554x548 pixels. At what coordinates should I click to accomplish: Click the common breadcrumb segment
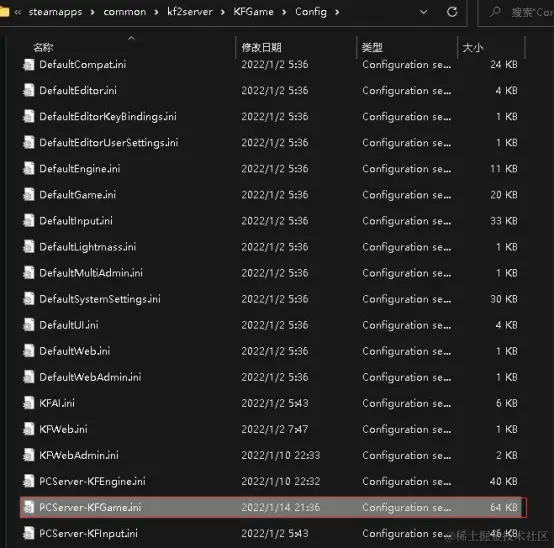point(125,12)
